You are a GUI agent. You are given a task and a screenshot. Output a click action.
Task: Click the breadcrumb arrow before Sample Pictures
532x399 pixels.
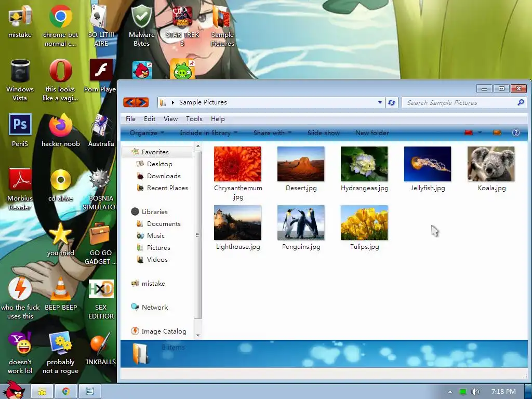[172, 102]
